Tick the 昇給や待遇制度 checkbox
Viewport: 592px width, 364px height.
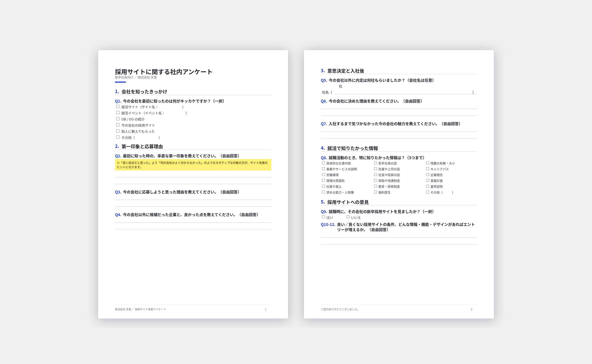coord(375,180)
